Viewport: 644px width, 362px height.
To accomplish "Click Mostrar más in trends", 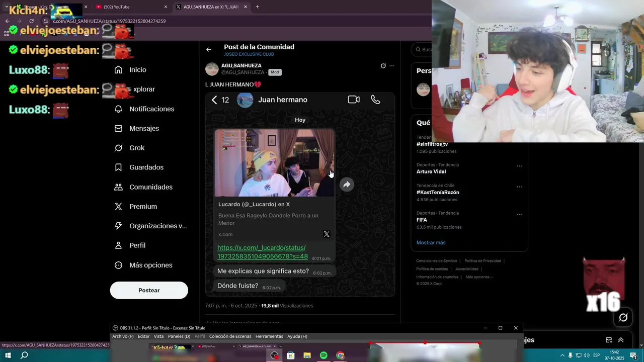I will (431, 243).
